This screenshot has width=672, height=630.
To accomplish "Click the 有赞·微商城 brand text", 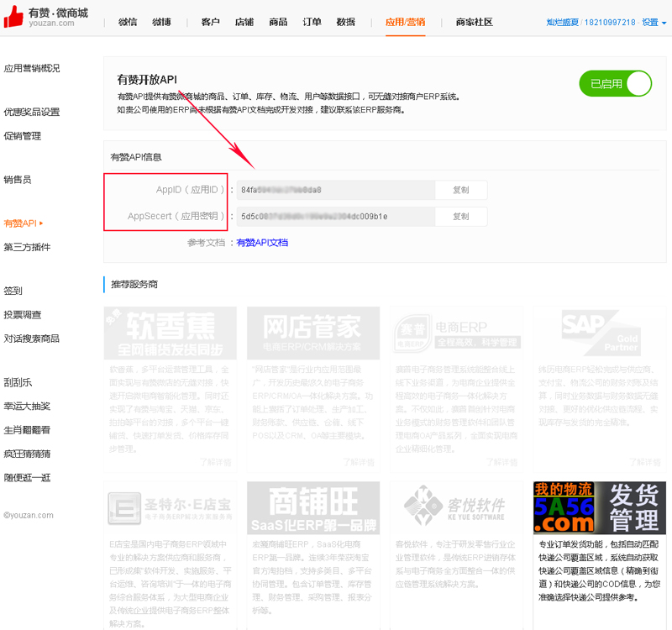I will pyautogui.click(x=58, y=13).
